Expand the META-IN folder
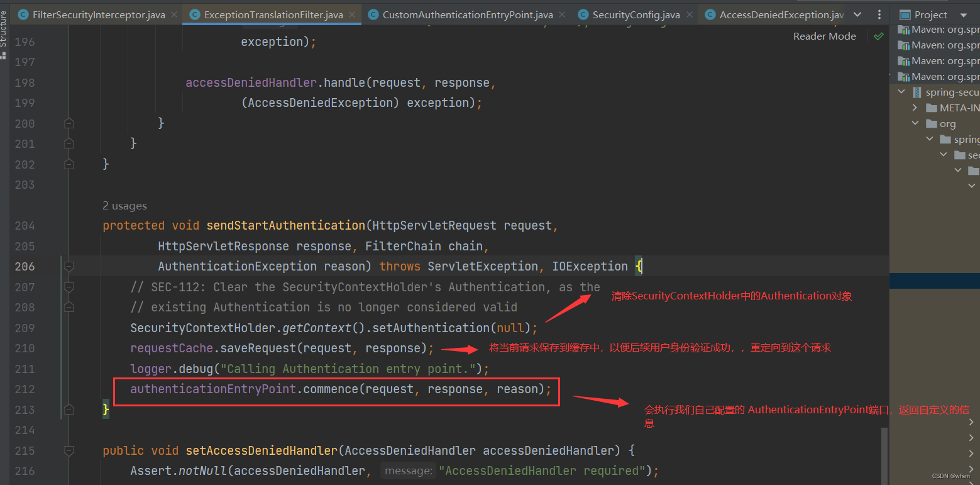 (x=915, y=107)
